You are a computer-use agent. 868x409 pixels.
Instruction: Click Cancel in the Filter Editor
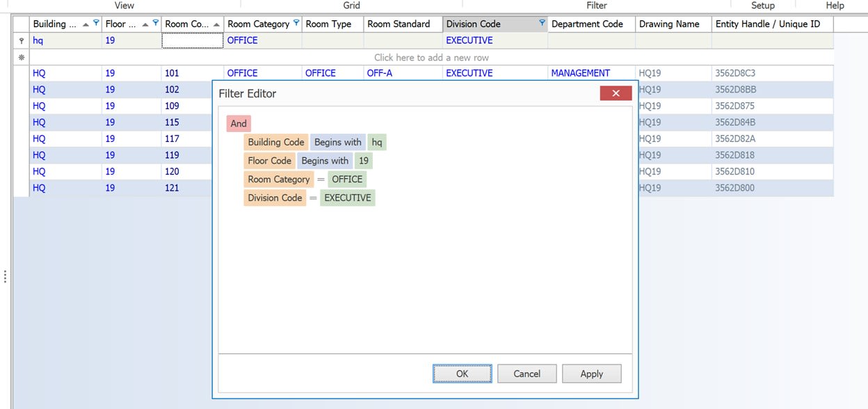(x=527, y=374)
